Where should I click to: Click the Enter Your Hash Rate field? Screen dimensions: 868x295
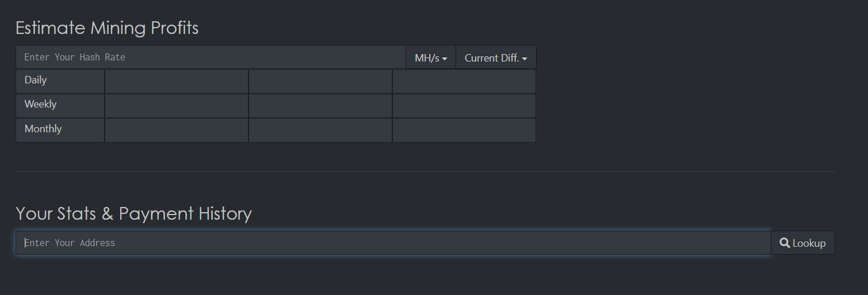(x=211, y=58)
